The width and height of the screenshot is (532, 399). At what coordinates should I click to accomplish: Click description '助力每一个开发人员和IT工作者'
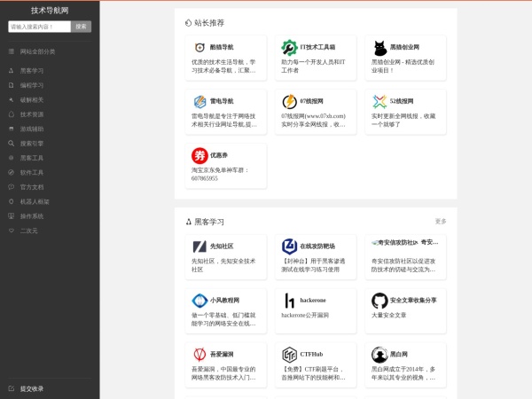coord(313,66)
